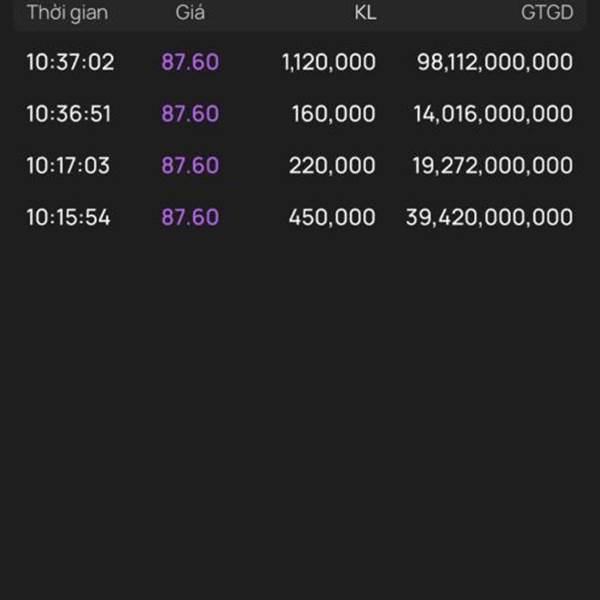Click the 160,000 volume value

(334, 114)
